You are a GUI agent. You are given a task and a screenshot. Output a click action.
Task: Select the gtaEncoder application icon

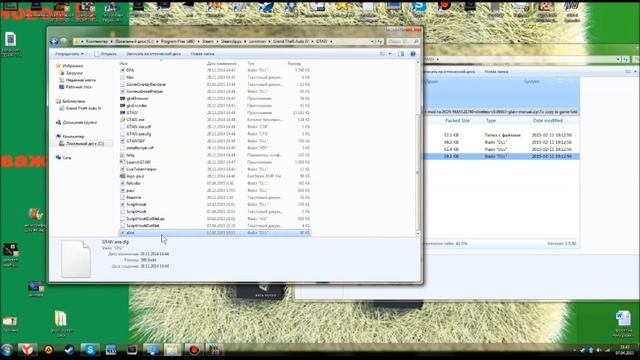click(122, 105)
